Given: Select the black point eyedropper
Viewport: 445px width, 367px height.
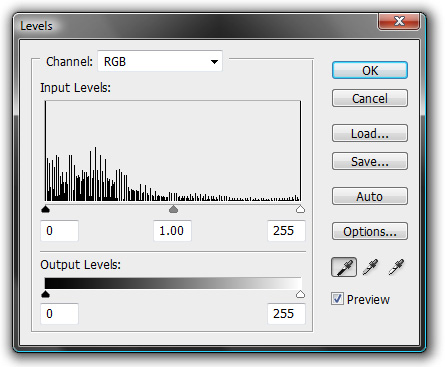Looking at the screenshot, I should point(344,267).
